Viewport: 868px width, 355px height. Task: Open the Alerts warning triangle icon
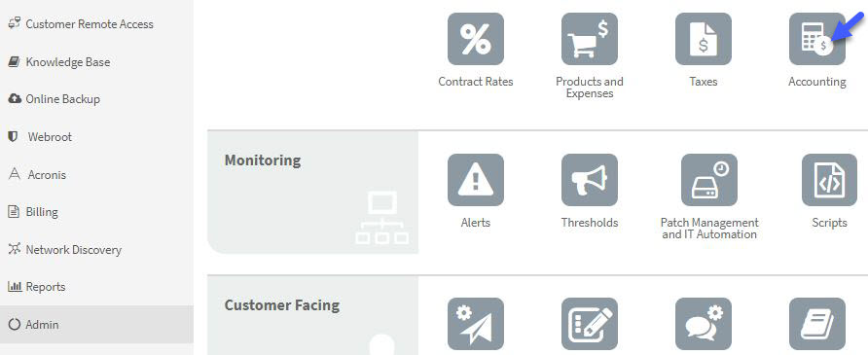[x=476, y=180]
